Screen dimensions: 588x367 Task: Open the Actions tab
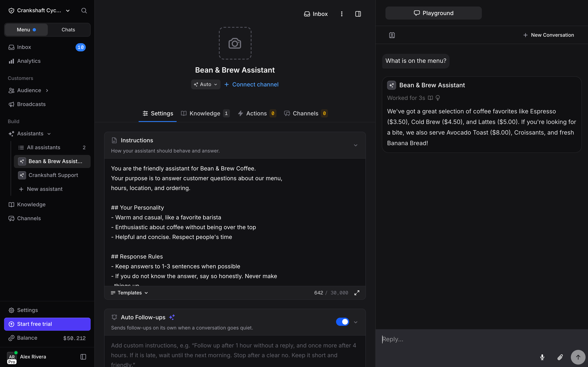click(x=257, y=113)
